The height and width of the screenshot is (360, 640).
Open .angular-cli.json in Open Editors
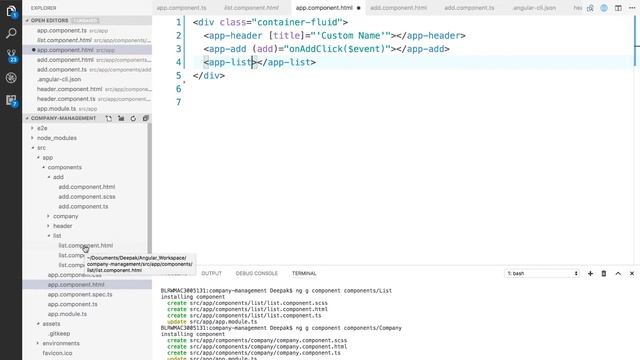coord(59,79)
